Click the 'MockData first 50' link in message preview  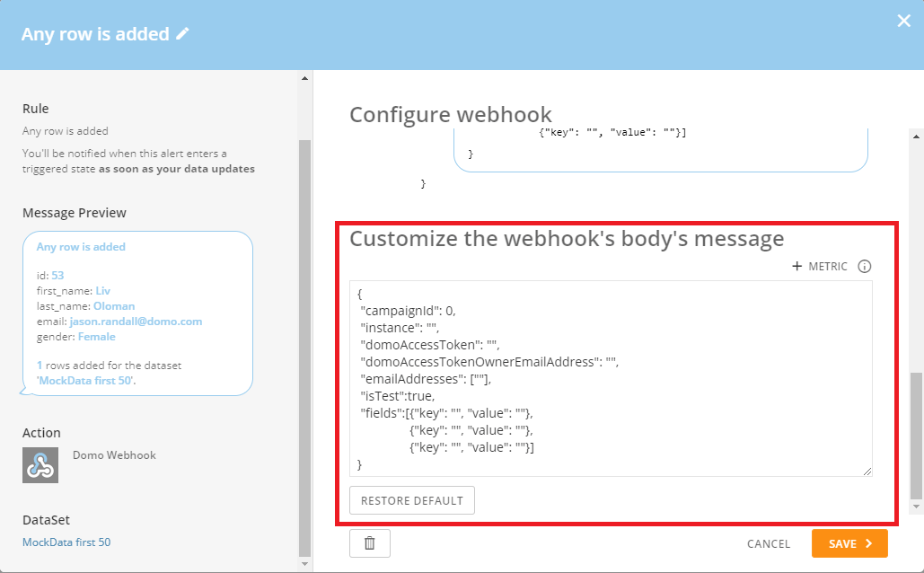coord(86,381)
